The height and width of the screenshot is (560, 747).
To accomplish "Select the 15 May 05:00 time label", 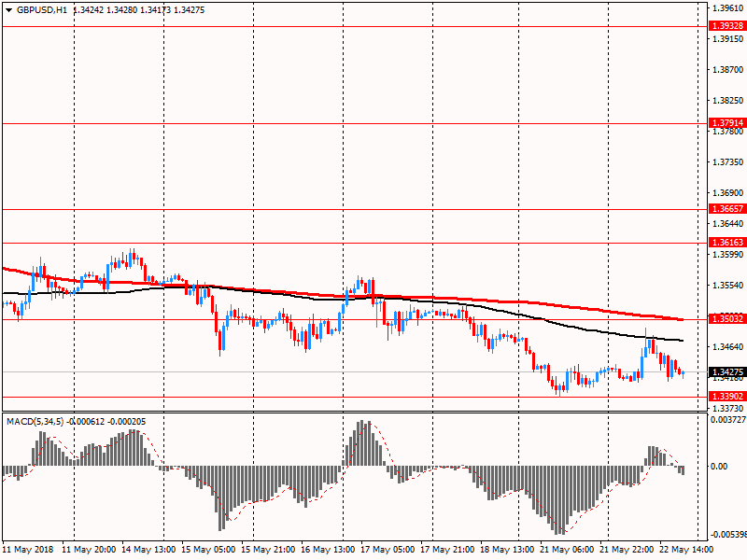I will 208,549.
